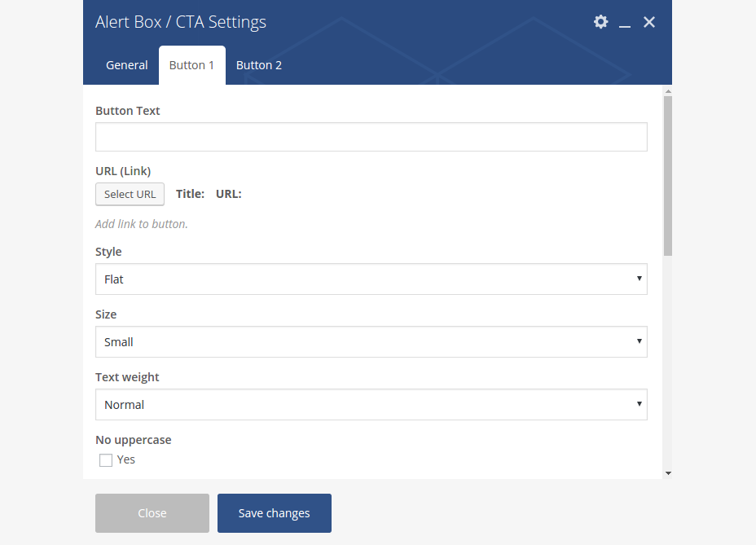The width and height of the screenshot is (756, 545).
Task: Expand the Style dropdown showing Flat
Action: [371, 279]
